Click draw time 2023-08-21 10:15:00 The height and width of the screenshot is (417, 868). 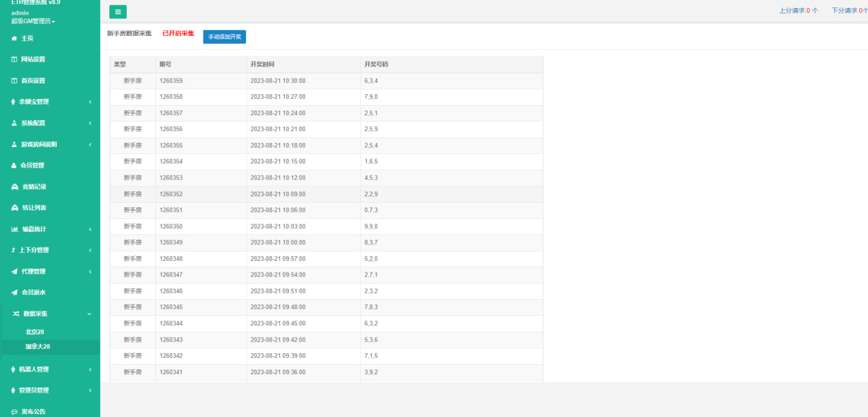tap(278, 161)
